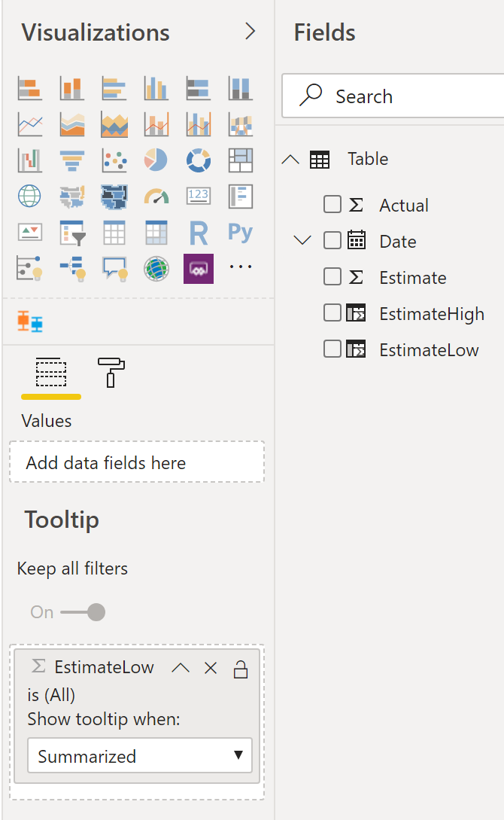Choose the filled map visual
504x820 pixels.
(x=72, y=197)
